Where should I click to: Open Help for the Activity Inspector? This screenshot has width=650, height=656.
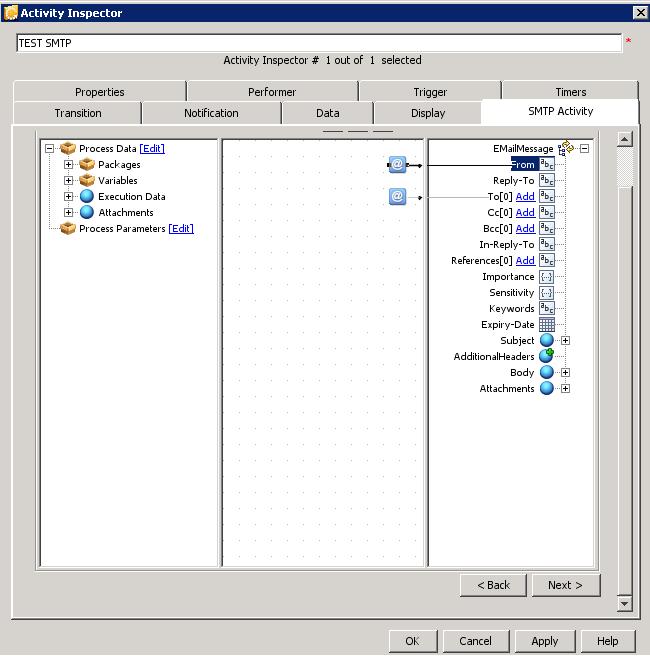pyautogui.click(x=608, y=641)
